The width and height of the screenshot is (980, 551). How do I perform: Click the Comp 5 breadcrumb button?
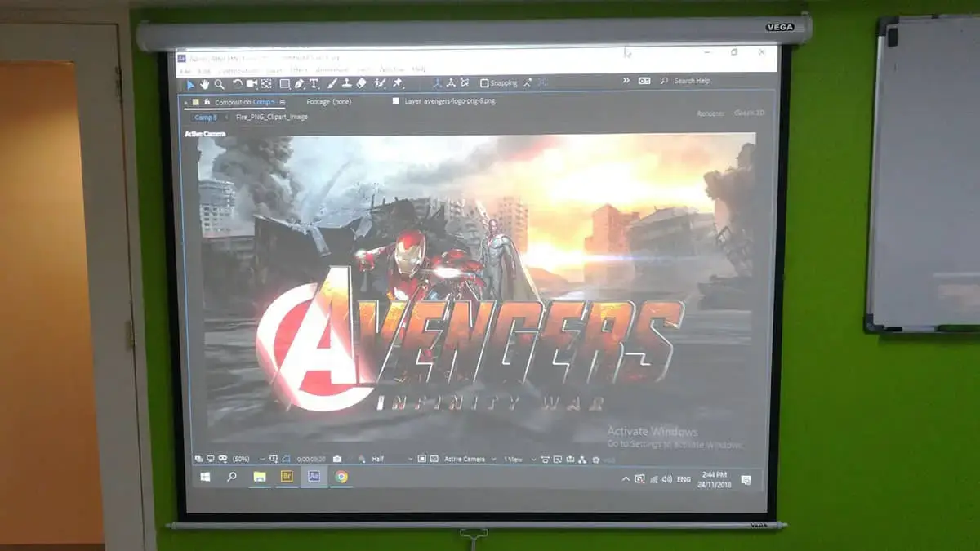point(206,118)
